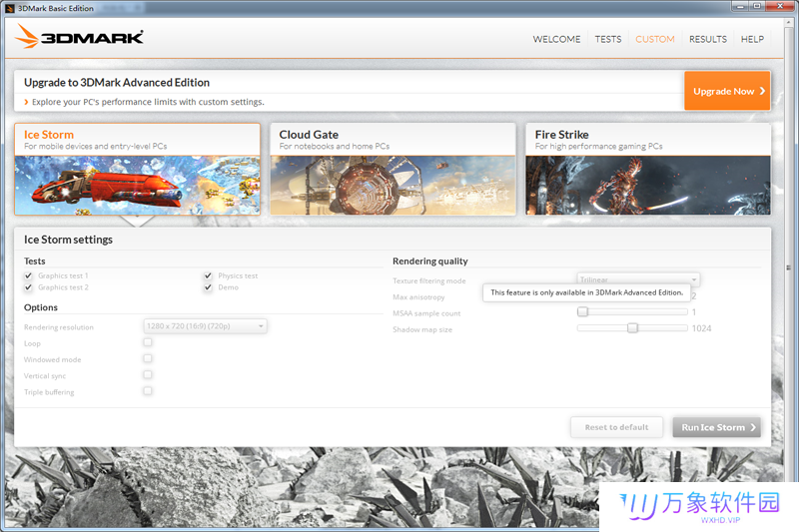Click the Rendering quality heading

tap(430, 262)
